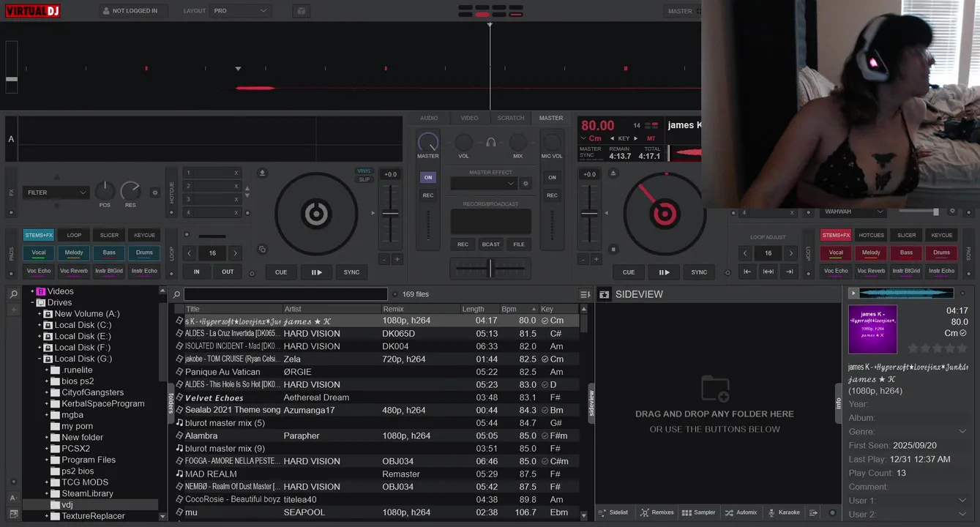Click the VirtualDJ logo

[x=32, y=11]
